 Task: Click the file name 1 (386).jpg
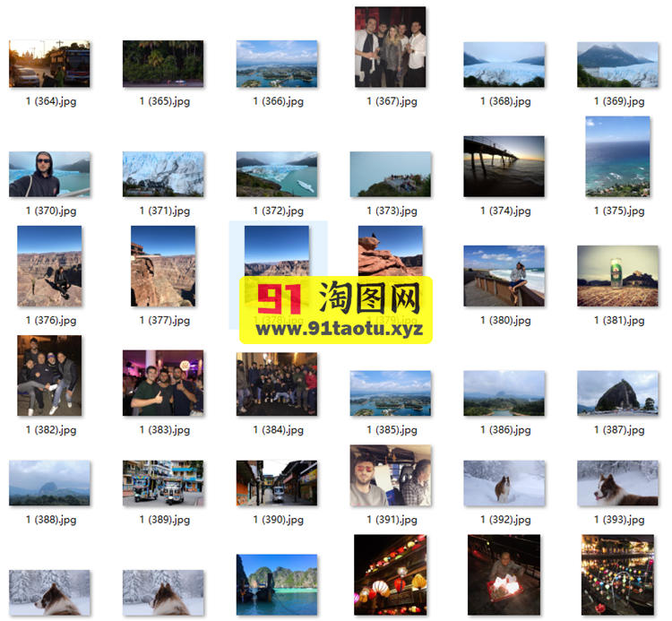pos(505,430)
